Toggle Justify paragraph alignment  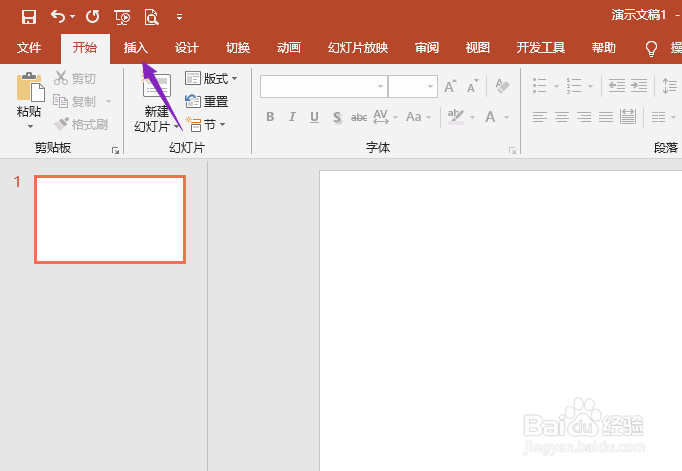click(x=606, y=117)
